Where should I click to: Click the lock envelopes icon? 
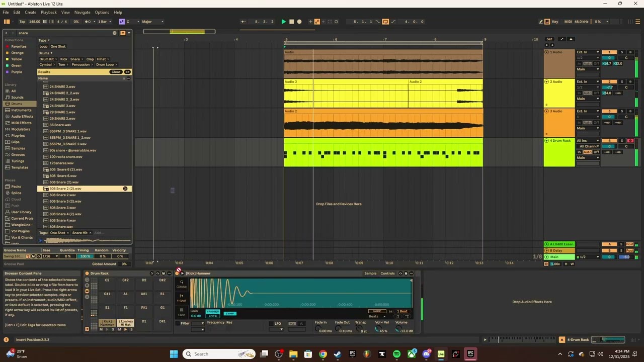pos(571,39)
